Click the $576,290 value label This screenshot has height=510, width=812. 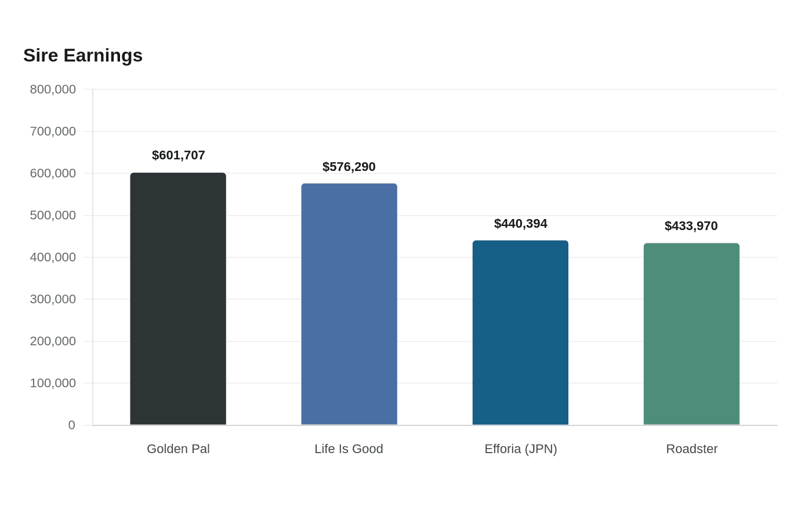349,167
